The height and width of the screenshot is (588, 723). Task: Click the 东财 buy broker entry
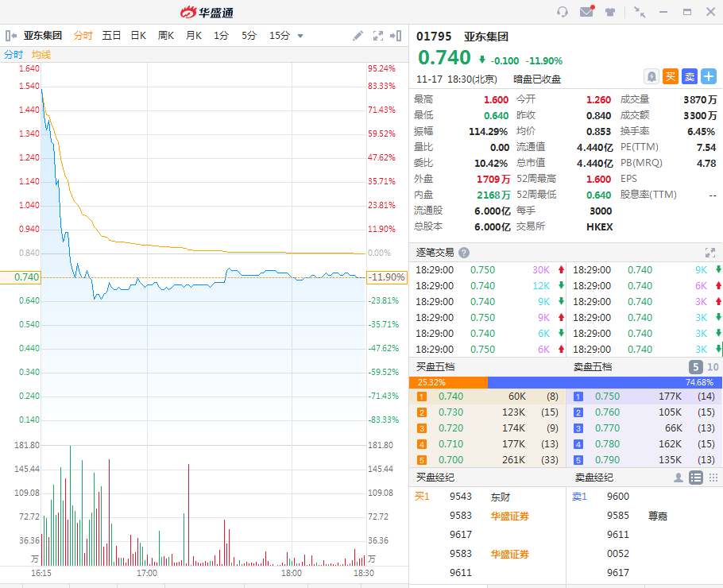pyautogui.click(x=501, y=497)
